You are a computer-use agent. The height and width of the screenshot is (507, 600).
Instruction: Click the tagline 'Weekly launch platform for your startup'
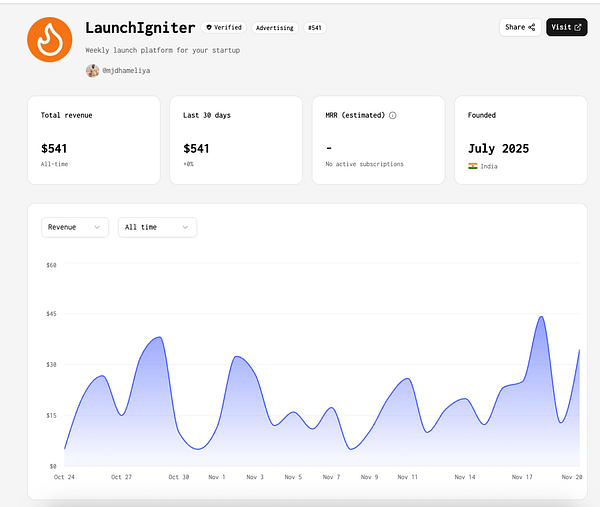coord(163,50)
